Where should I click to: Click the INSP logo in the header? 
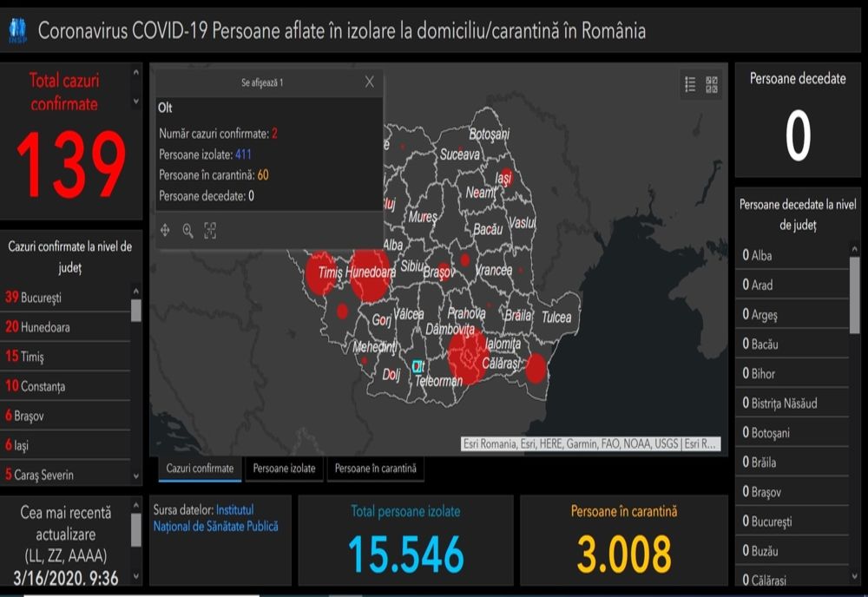pyautogui.click(x=19, y=28)
